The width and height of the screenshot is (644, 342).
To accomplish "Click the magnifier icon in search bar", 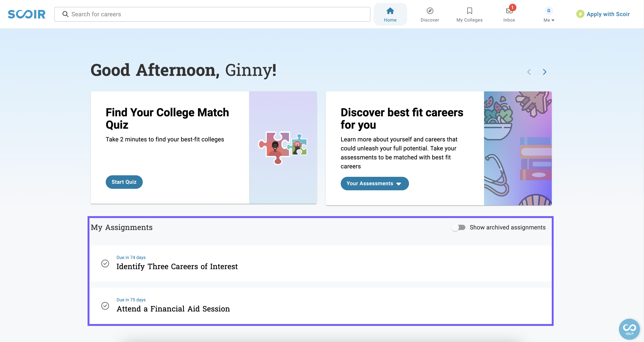I will (65, 14).
